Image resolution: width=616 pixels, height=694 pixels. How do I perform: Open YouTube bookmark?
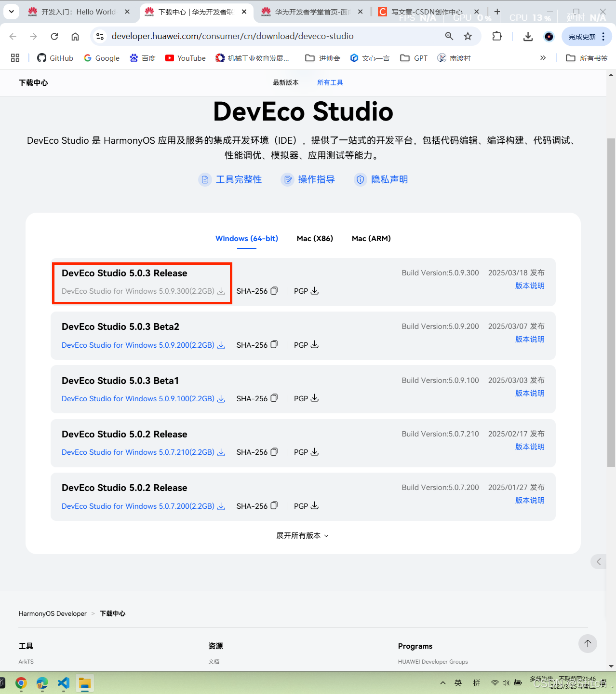[x=185, y=58]
